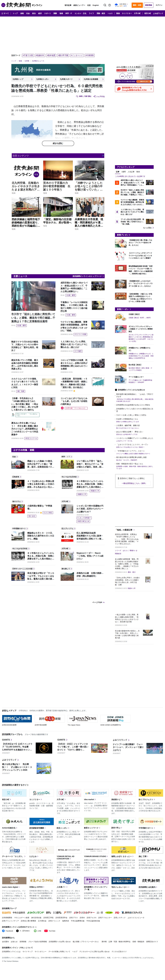
Task: Open the 紙面ビューアー link
Action: point(79,5)
